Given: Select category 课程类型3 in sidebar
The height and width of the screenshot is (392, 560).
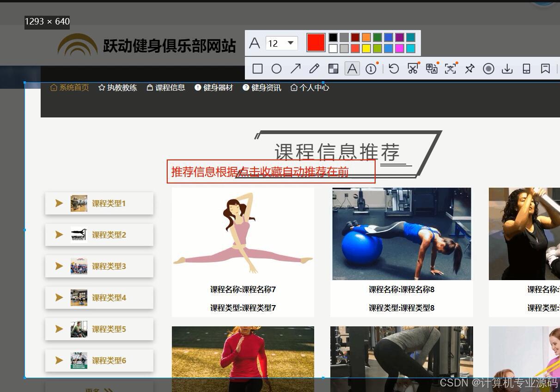Looking at the screenshot, I should [99, 266].
